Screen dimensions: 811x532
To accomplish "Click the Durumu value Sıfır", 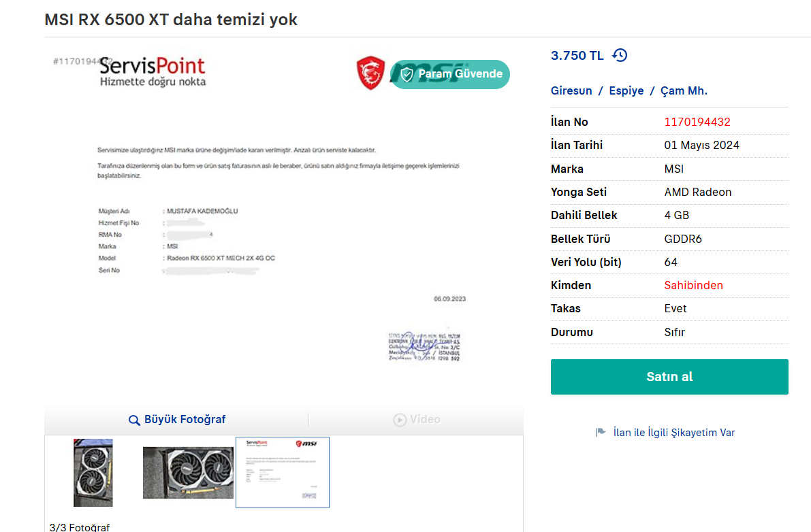I will coord(674,332).
